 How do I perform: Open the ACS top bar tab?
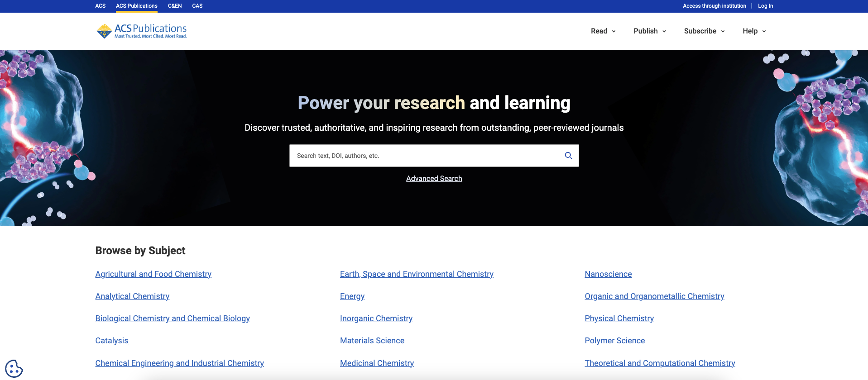[x=101, y=6]
